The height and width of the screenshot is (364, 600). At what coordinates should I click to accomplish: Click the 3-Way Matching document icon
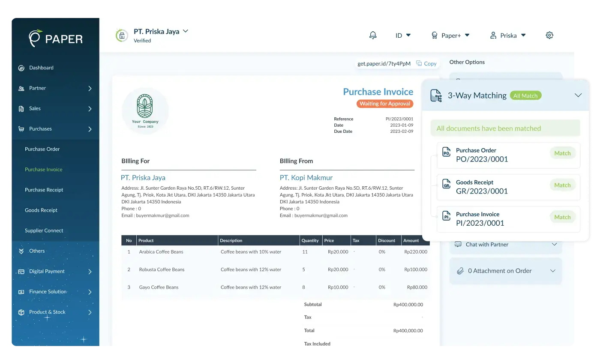click(x=436, y=95)
